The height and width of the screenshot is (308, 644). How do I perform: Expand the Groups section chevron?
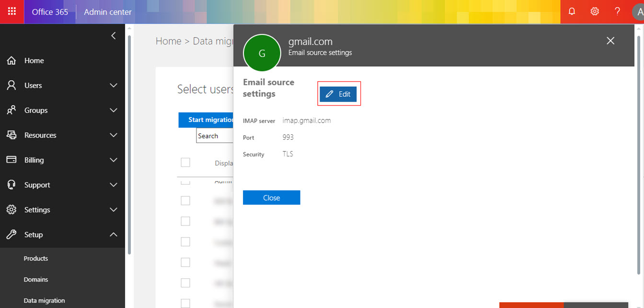coord(114,110)
